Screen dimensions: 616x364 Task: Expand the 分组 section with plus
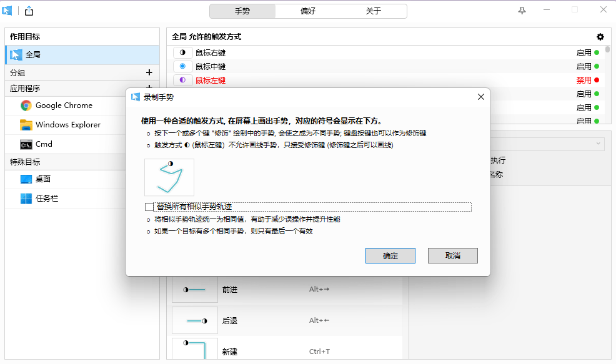pos(150,72)
